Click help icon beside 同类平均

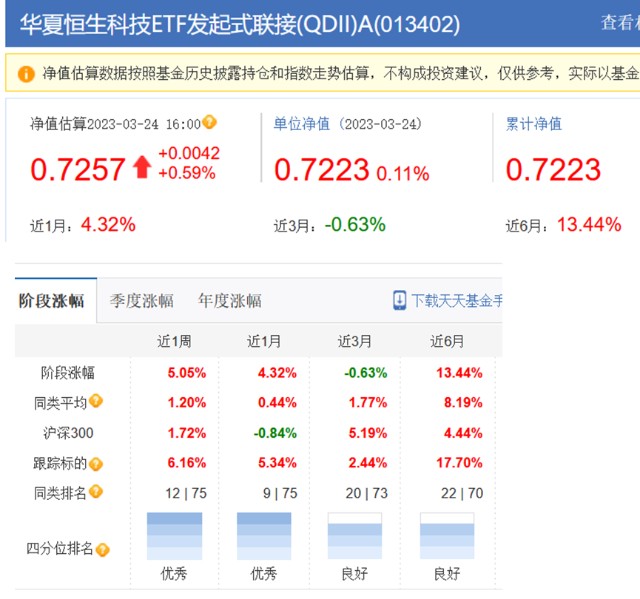96,401
